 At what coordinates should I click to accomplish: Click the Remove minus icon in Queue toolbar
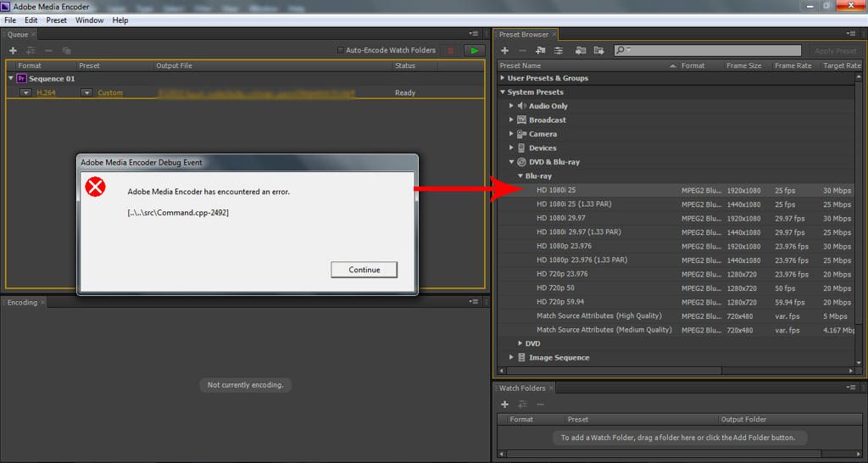click(48, 50)
